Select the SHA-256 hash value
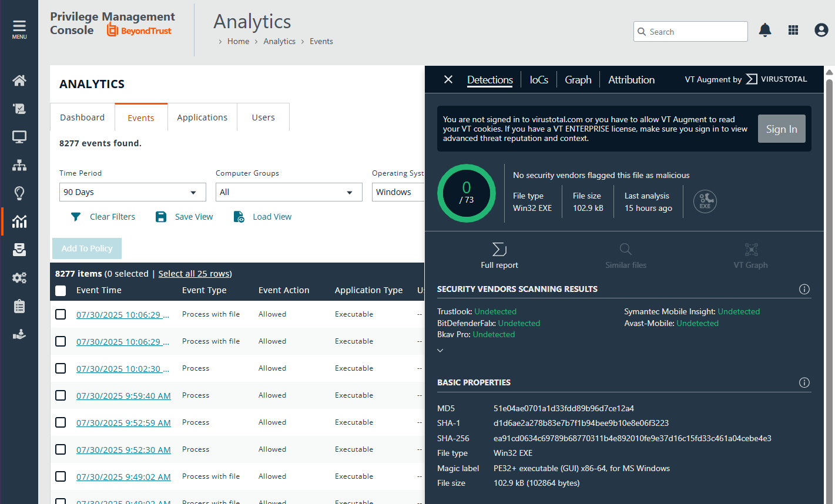This screenshot has height=504, width=835. click(632, 438)
